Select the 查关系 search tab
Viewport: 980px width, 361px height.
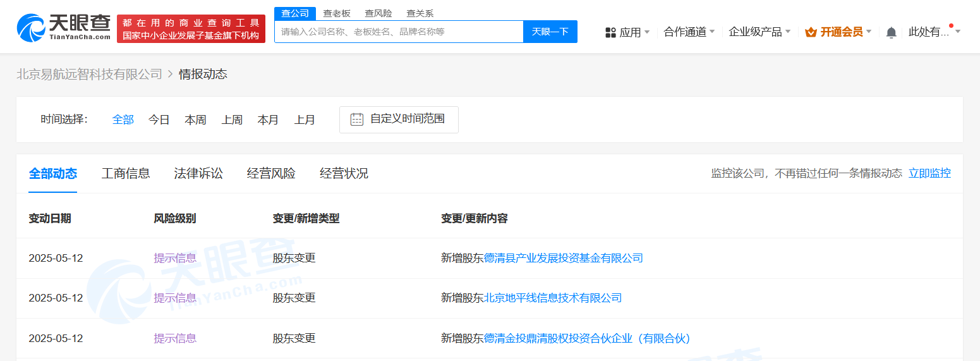click(420, 13)
